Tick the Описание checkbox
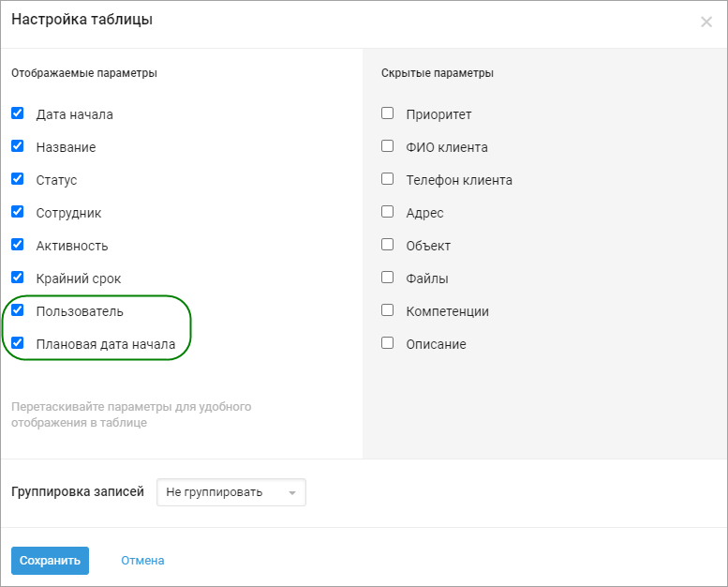 pyautogui.click(x=387, y=343)
